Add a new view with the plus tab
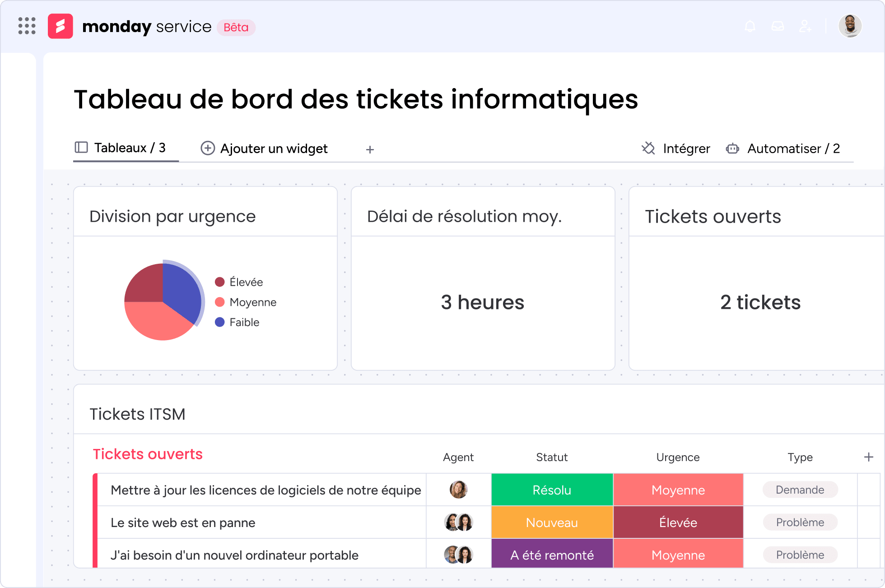 pyautogui.click(x=370, y=149)
